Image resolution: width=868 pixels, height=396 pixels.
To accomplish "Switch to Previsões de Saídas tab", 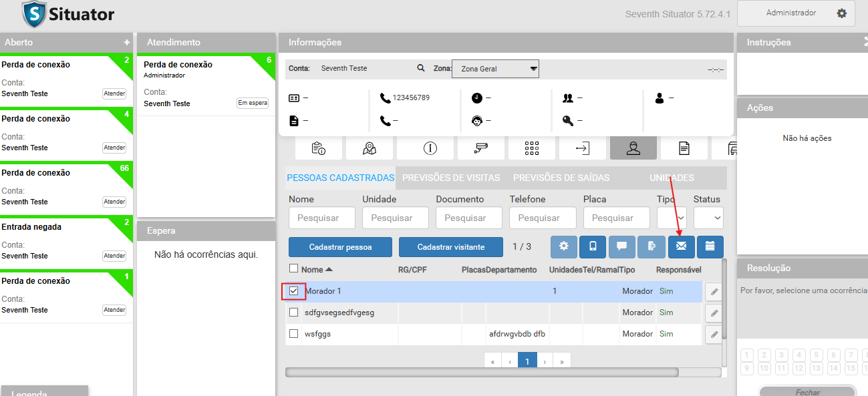I will [561, 178].
